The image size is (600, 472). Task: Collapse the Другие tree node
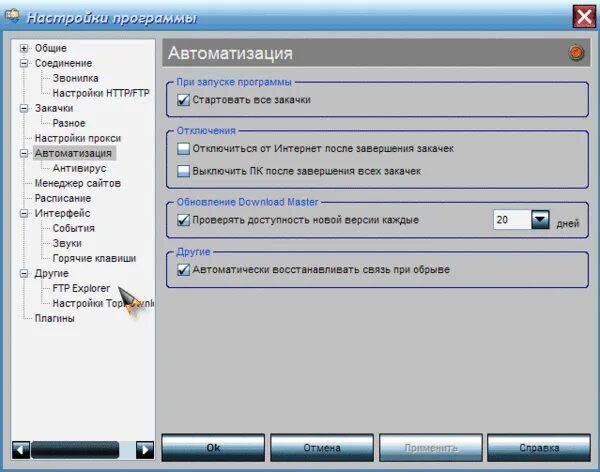click(24, 273)
